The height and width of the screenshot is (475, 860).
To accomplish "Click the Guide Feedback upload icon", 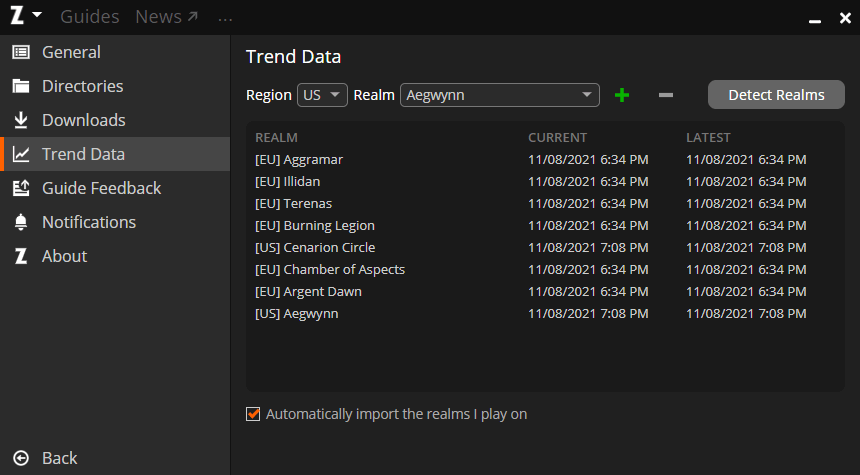I will click(21, 188).
